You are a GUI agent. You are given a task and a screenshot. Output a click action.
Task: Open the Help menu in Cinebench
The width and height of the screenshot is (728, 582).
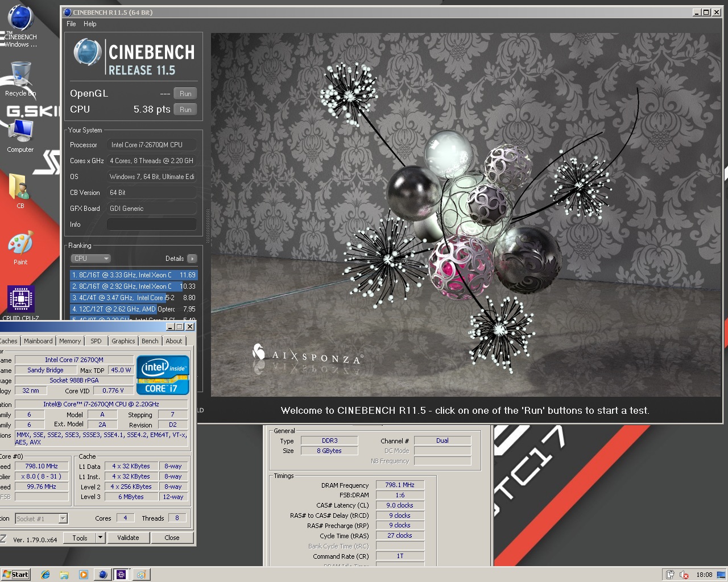(x=90, y=24)
